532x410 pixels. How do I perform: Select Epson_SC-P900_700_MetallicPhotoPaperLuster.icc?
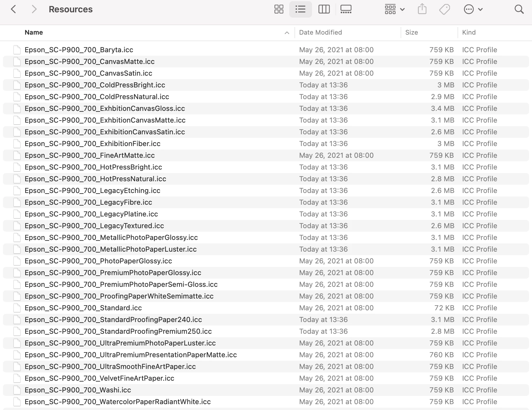click(266, 249)
